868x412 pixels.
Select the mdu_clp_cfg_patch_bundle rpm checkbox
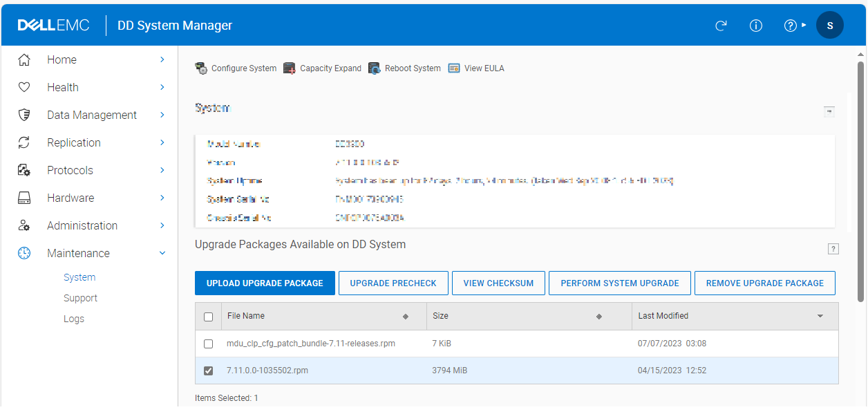tap(208, 344)
